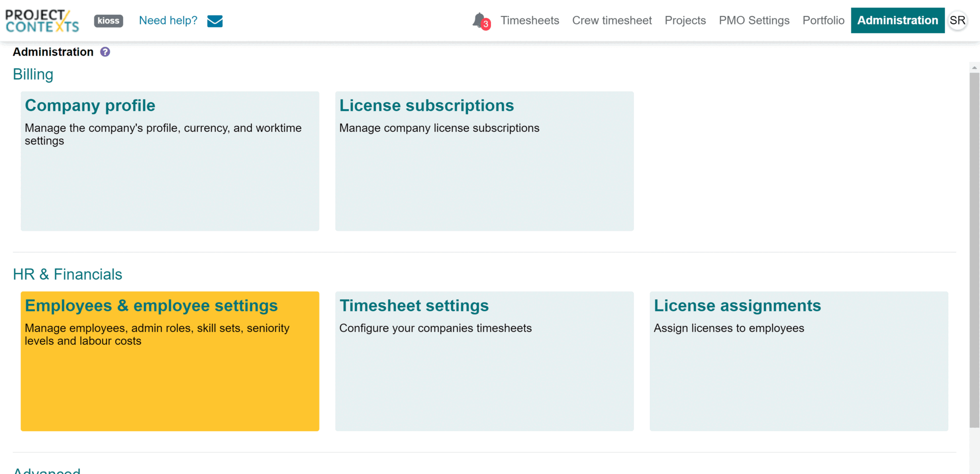Open the License subscriptions card
The width and height of the screenshot is (980, 474).
(484, 161)
